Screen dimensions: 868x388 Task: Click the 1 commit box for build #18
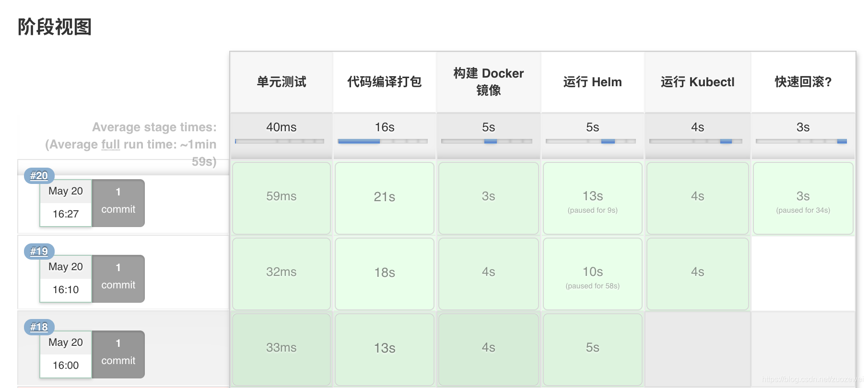coord(118,354)
